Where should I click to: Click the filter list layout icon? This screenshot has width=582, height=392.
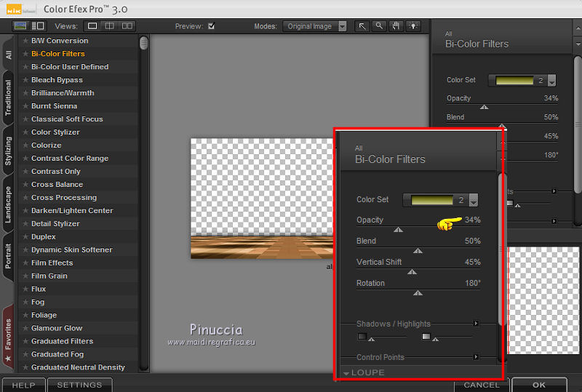[38, 26]
